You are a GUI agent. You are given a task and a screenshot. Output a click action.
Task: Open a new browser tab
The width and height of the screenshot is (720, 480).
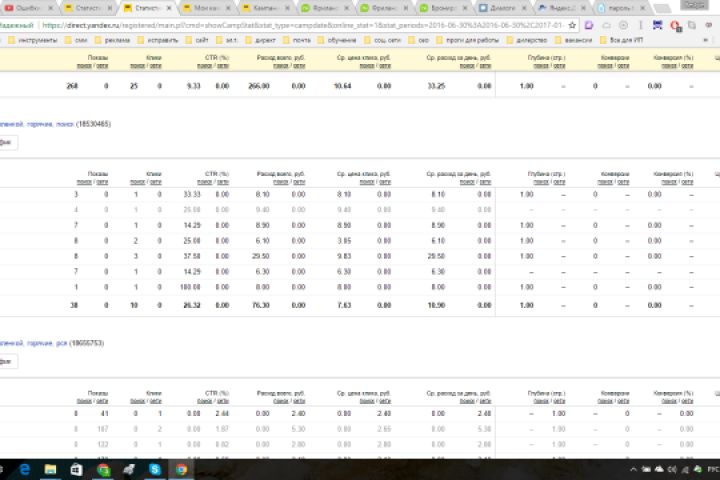tap(662, 8)
